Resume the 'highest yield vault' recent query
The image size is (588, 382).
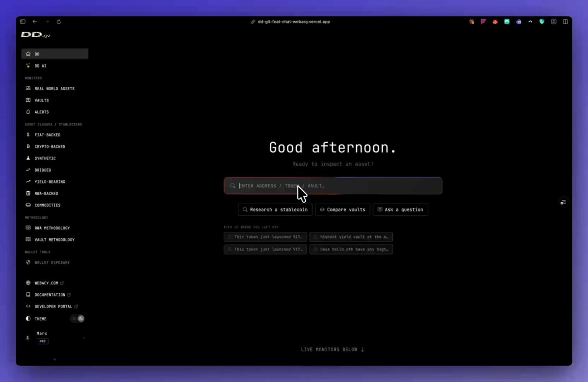click(351, 237)
